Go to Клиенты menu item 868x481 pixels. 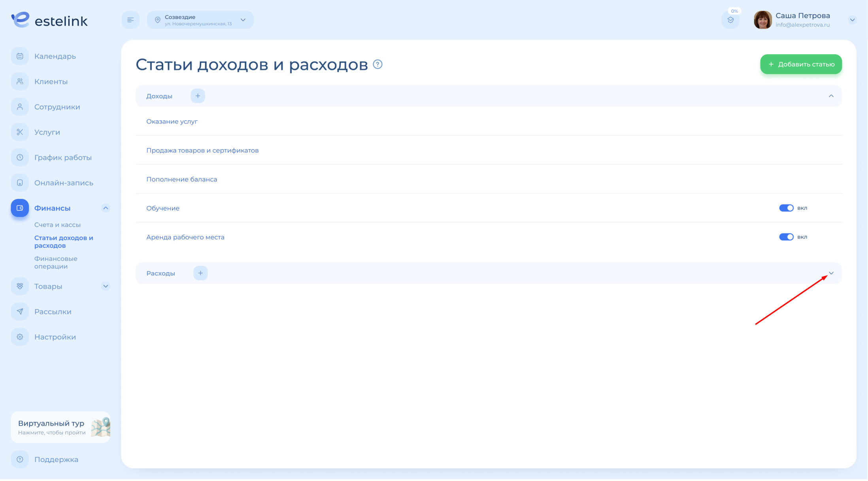click(51, 81)
